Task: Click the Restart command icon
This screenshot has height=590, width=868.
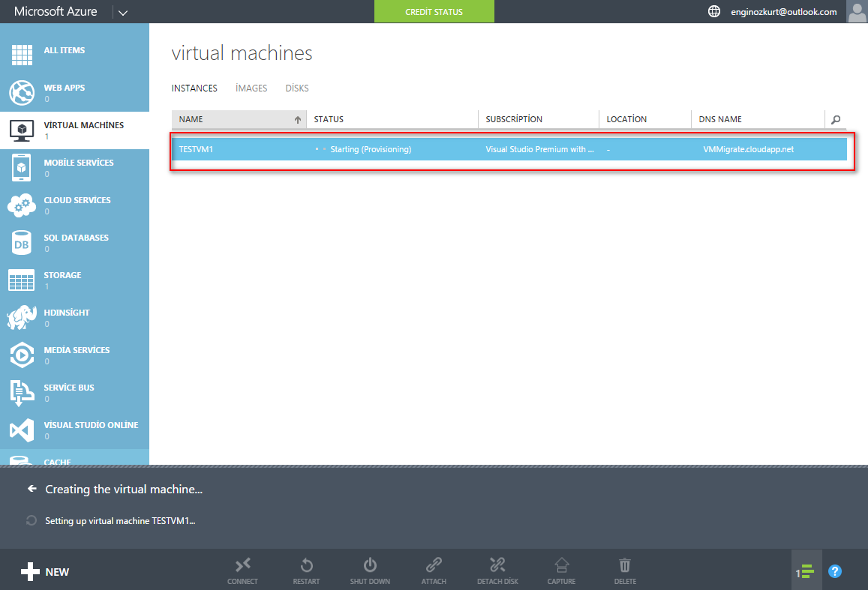Action: [306, 565]
